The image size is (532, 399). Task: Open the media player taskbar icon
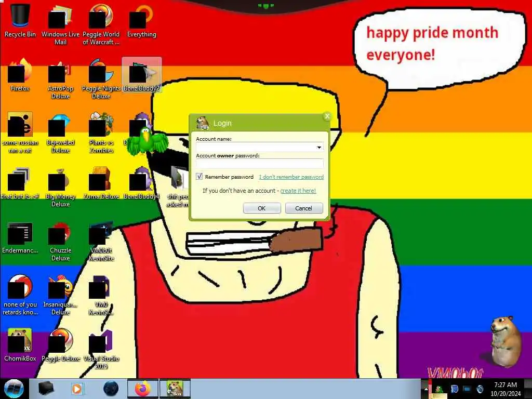pos(77,389)
